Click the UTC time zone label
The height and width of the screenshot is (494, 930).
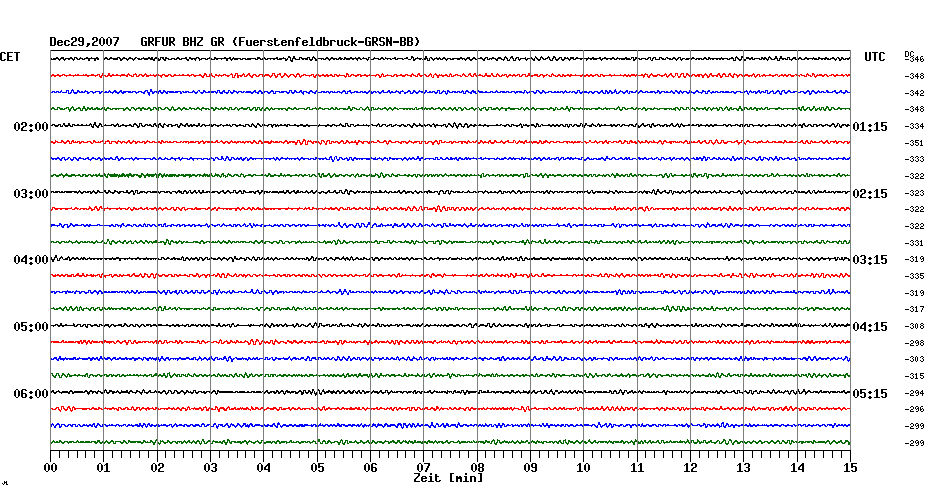click(x=875, y=57)
